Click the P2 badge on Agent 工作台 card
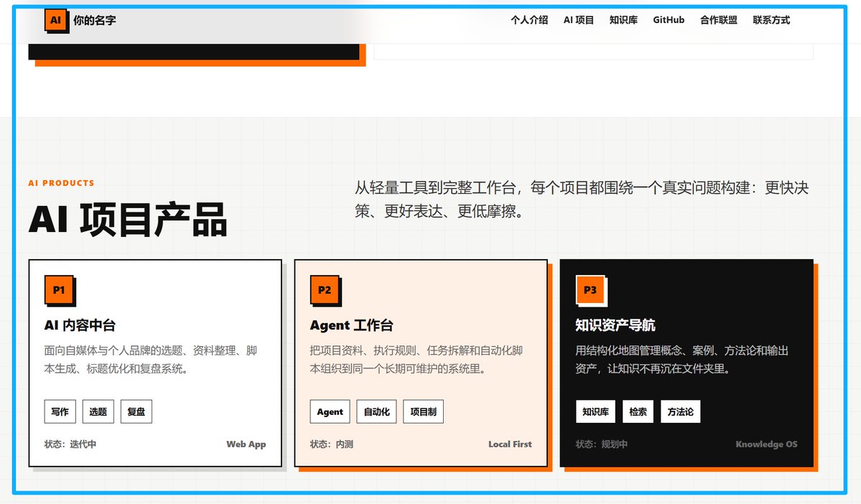 (325, 290)
